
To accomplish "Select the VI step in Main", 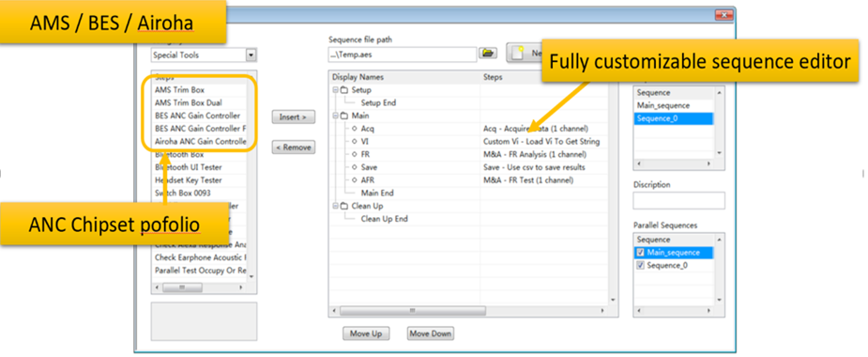I will tap(364, 142).
